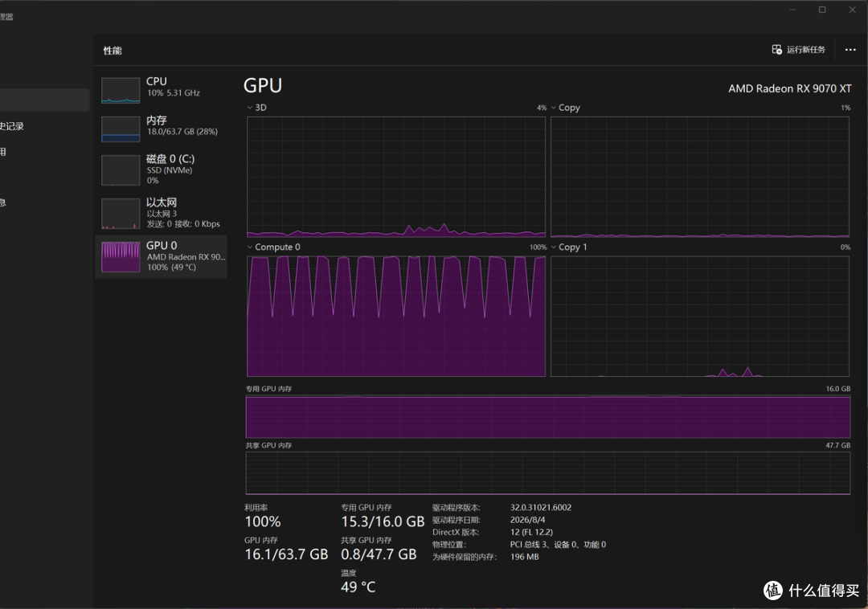
Task: Click the 性能 page heading
Action: (113, 51)
